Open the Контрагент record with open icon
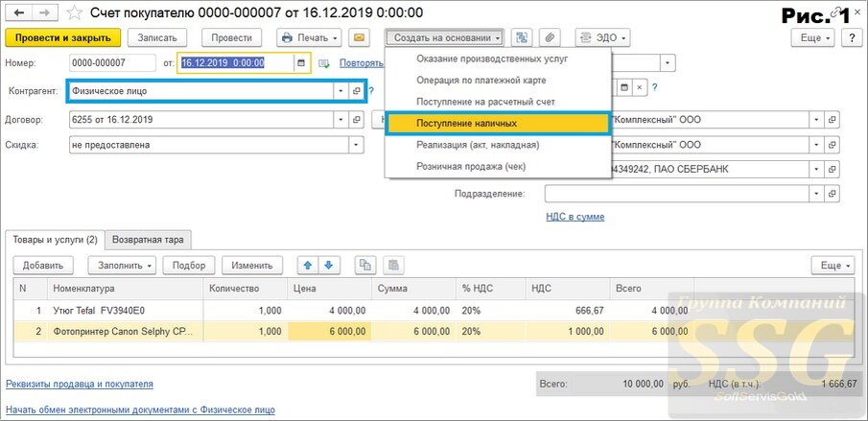Image resolution: width=868 pixels, height=421 pixels. pos(357,91)
